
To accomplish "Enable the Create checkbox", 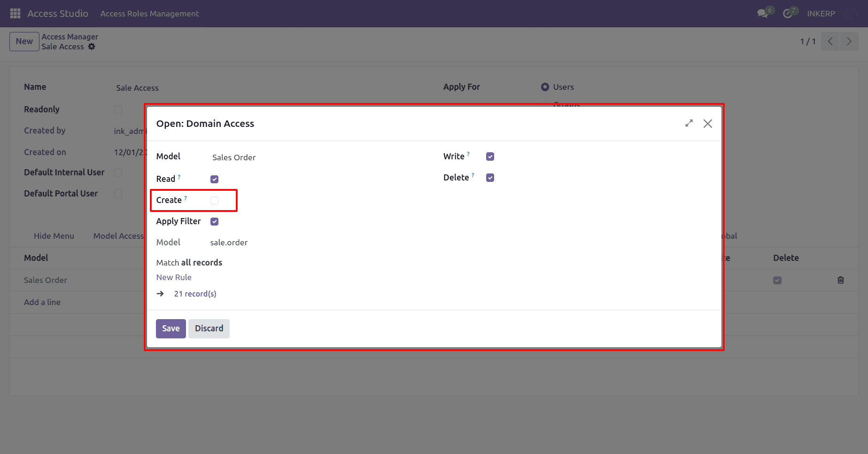I will click(x=214, y=200).
